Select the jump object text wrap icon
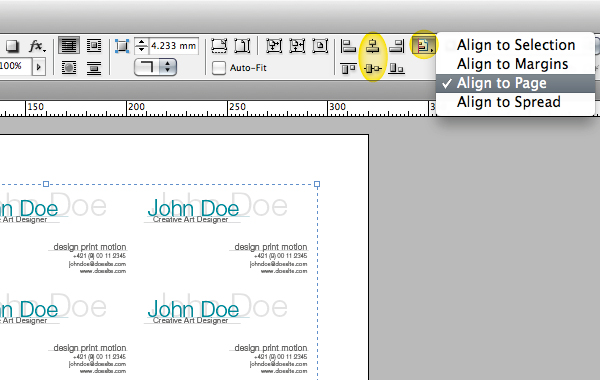Screen dimensions: 600x380 pos(94,68)
